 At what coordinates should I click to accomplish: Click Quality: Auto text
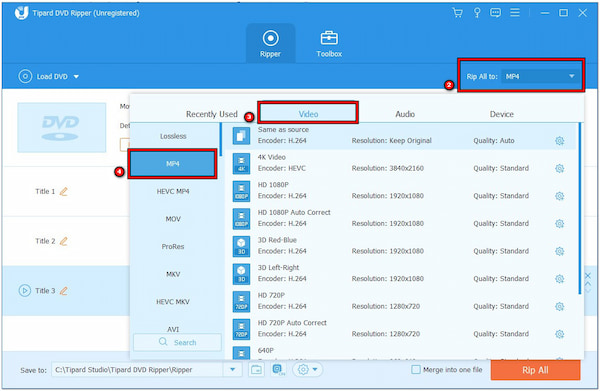click(494, 141)
